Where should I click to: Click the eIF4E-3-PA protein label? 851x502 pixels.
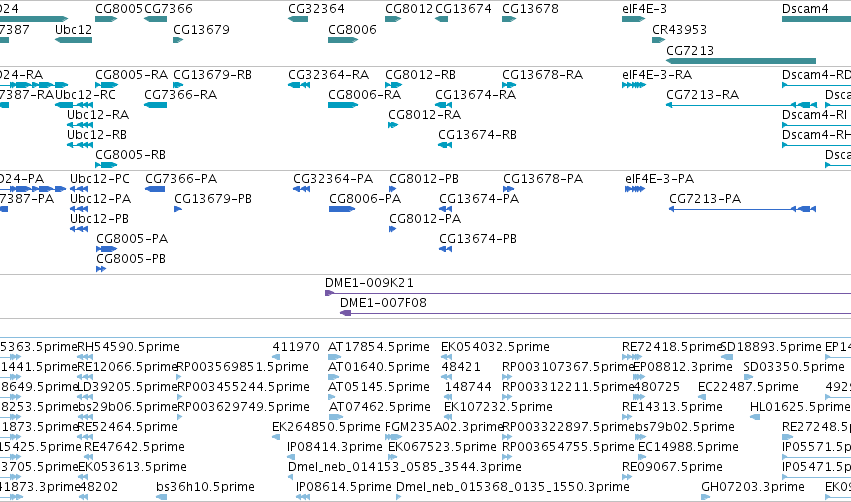click(659, 179)
